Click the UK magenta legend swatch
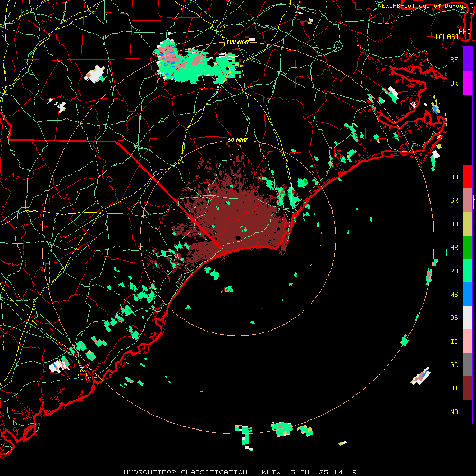This screenshot has width=476, height=476. coord(467,83)
